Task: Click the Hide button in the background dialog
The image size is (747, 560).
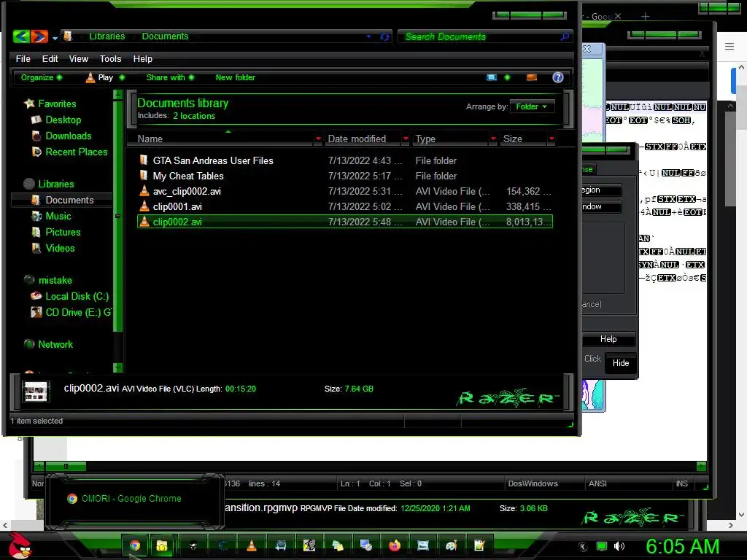Action: tap(621, 363)
